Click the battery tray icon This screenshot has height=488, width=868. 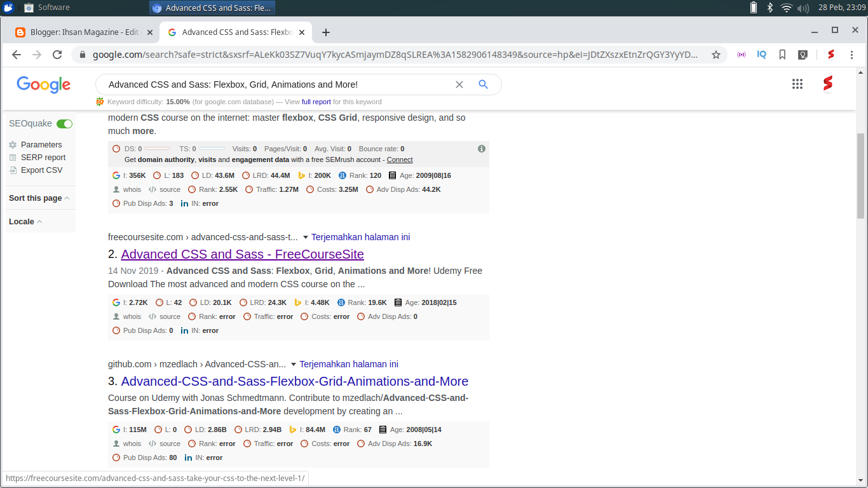coord(754,8)
